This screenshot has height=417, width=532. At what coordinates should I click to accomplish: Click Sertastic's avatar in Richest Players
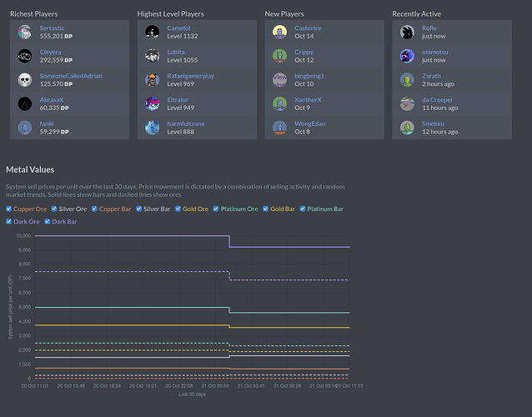point(25,33)
